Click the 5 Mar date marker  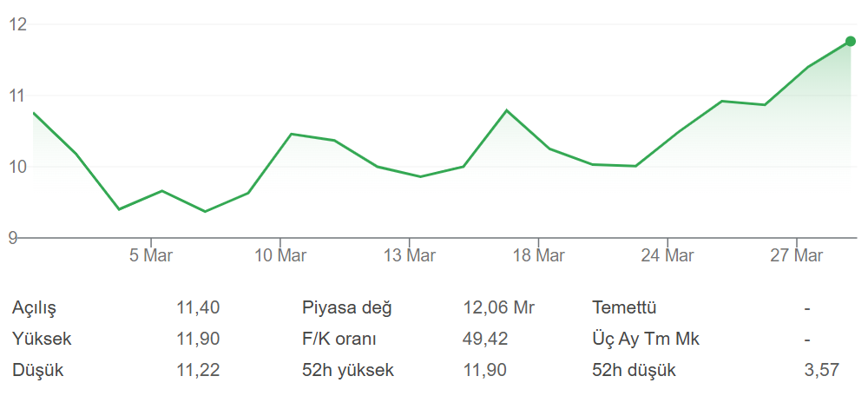[151, 255]
